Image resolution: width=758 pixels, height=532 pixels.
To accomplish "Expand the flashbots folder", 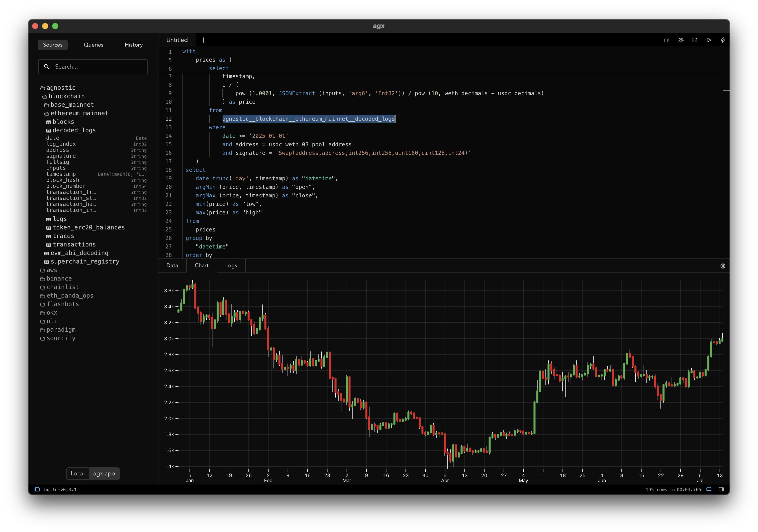I will pyautogui.click(x=59, y=304).
